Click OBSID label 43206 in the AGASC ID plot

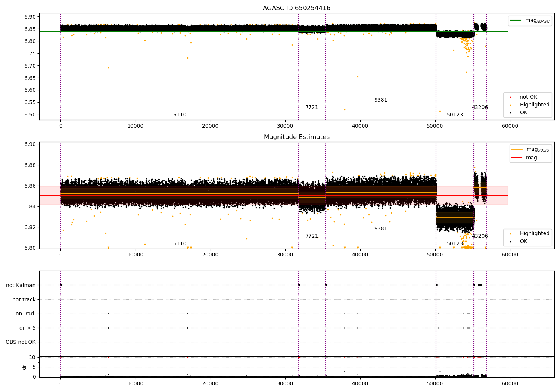480,108
